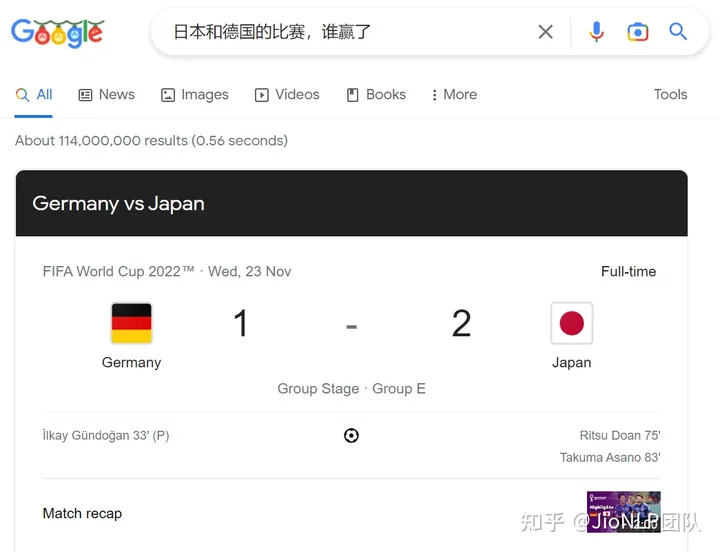The width and height of the screenshot is (720, 552).
Task: Click the Full-time match status label
Action: click(x=628, y=271)
